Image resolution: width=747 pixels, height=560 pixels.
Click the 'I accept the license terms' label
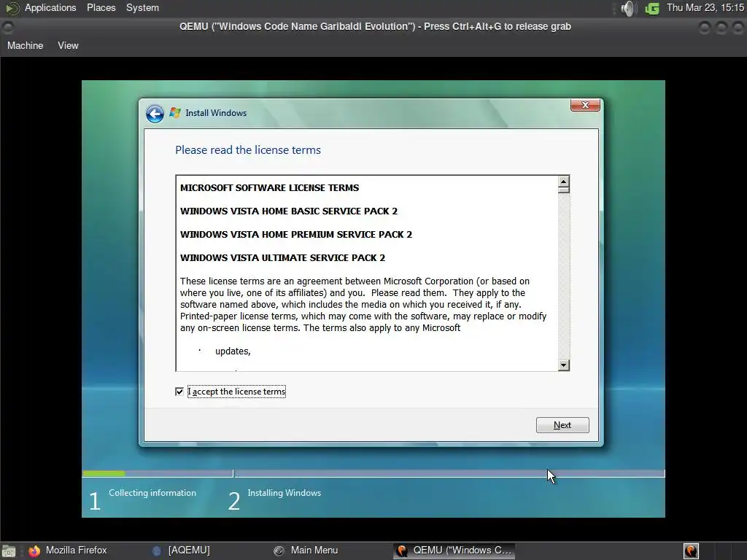[237, 392]
